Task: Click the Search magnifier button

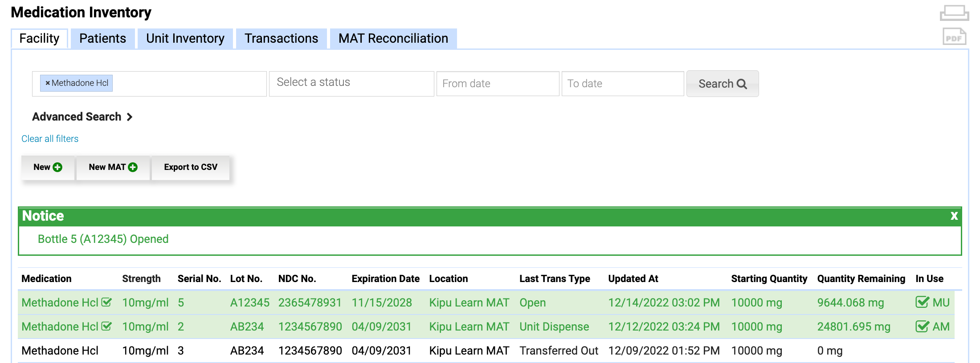Action: [x=722, y=84]
